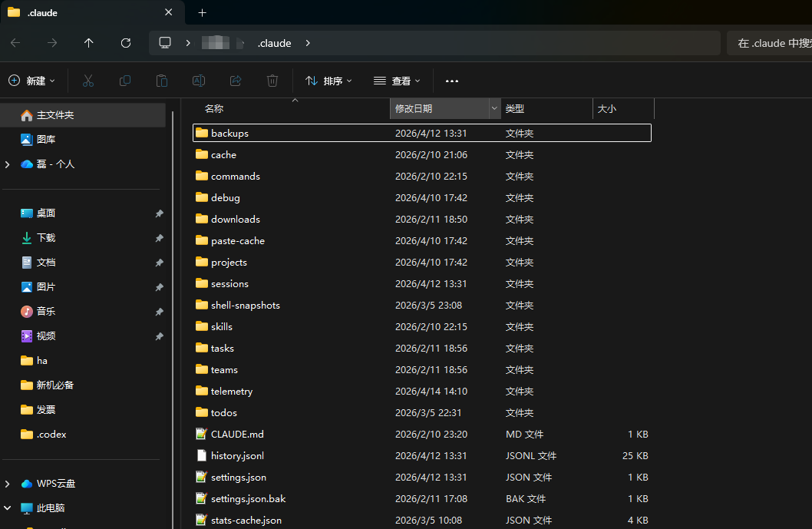Viewport: 812px width, 529px height.
Task: Sort by the 大小 column header
Action: coord(607,109)
